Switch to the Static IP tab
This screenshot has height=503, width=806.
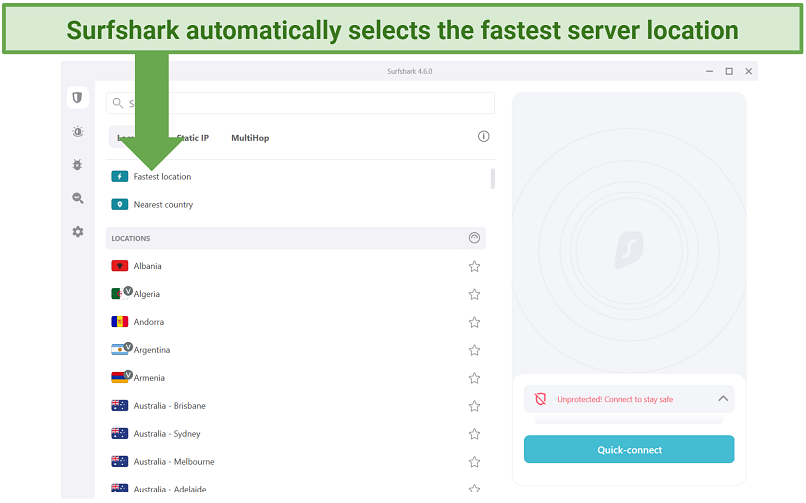click(193, 138)
